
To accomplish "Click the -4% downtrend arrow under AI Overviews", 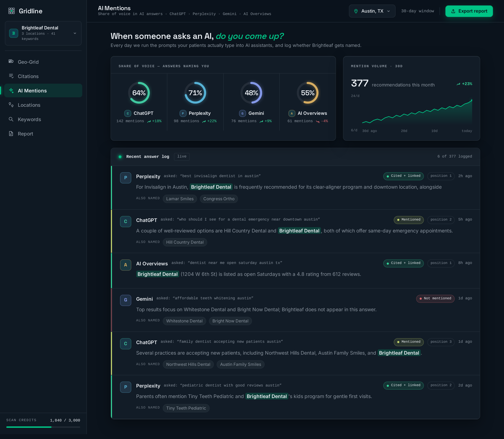I will tap(318, 121).
